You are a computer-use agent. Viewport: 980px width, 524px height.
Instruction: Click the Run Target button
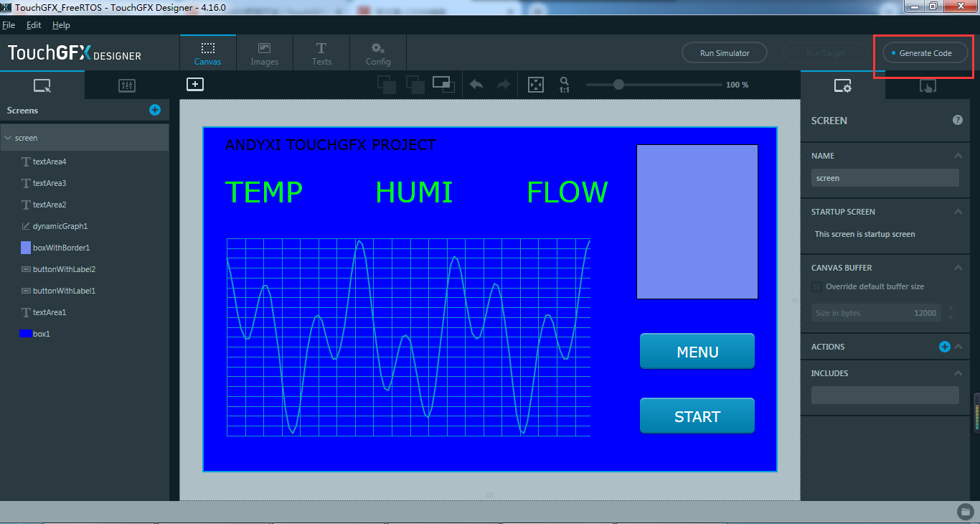(825, 53)
